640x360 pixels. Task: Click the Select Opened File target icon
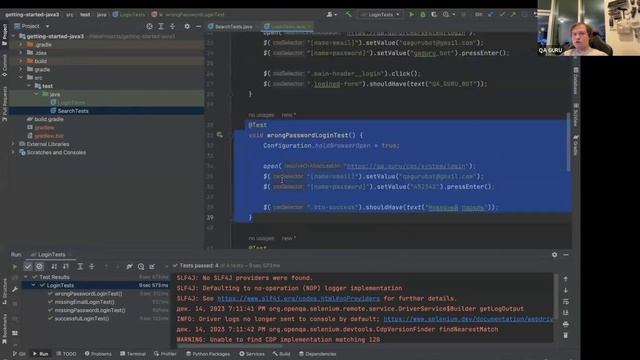click(149, 26)
